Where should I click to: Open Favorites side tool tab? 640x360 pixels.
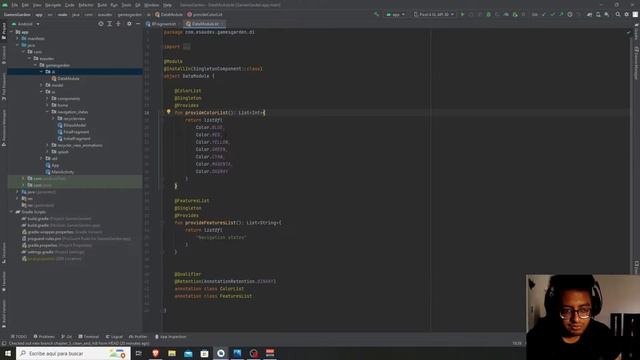click(x=4, y=281)
